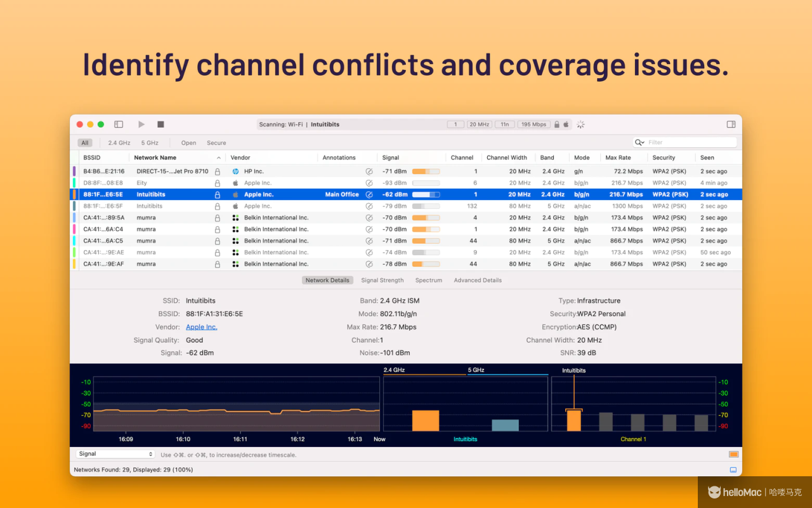812x508 pixels.
Task: Toggle the left sidebar panel icon
Action: 119,124
